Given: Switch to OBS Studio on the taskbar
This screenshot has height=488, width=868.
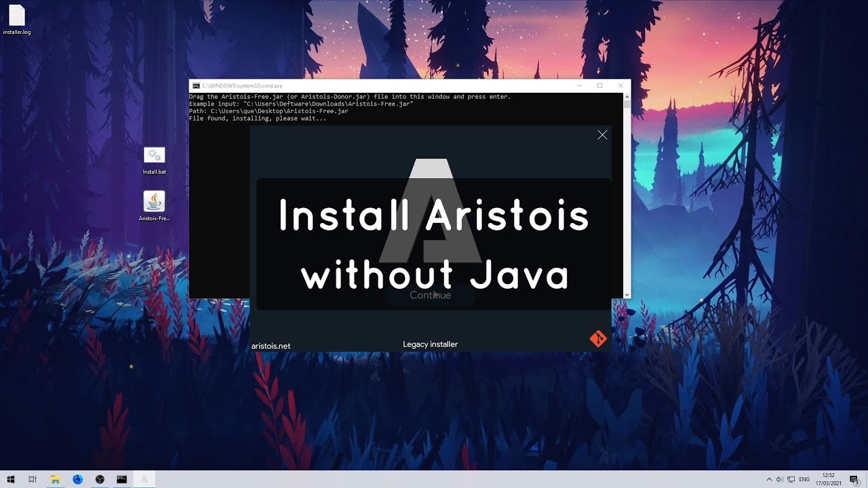Looking at the screenshot, I should (100, 479).
